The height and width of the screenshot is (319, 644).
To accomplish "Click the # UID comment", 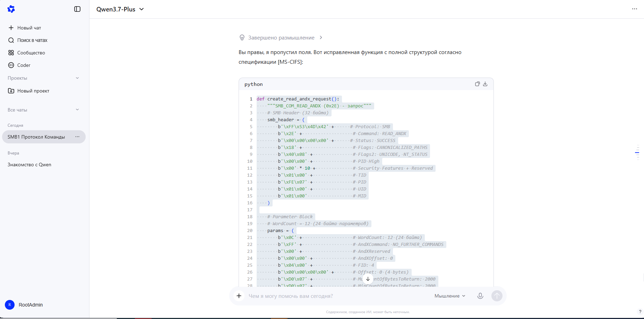I will coord(360,189).
